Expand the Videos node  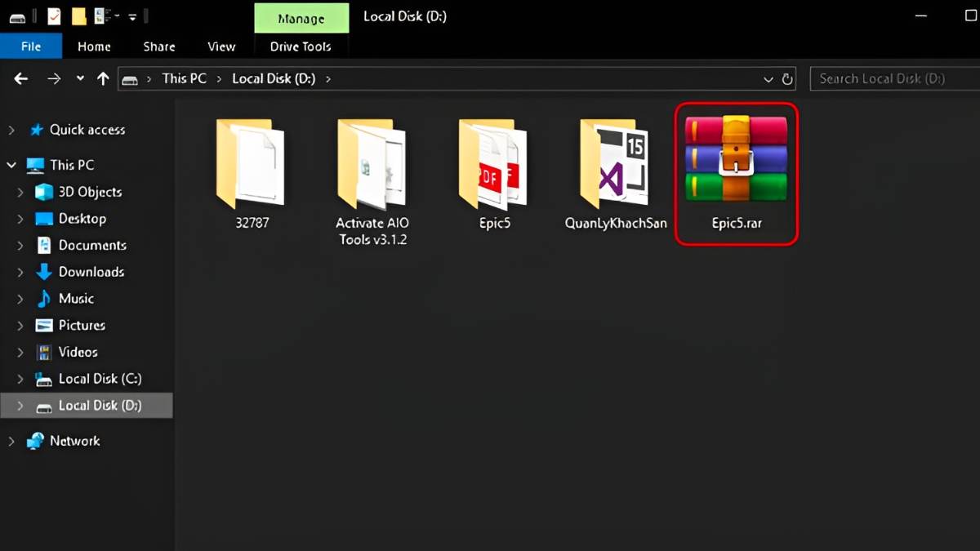pos(20,352)
